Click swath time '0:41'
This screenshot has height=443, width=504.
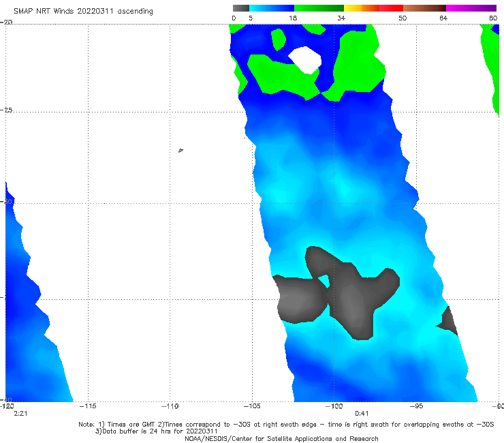[362, 414]
